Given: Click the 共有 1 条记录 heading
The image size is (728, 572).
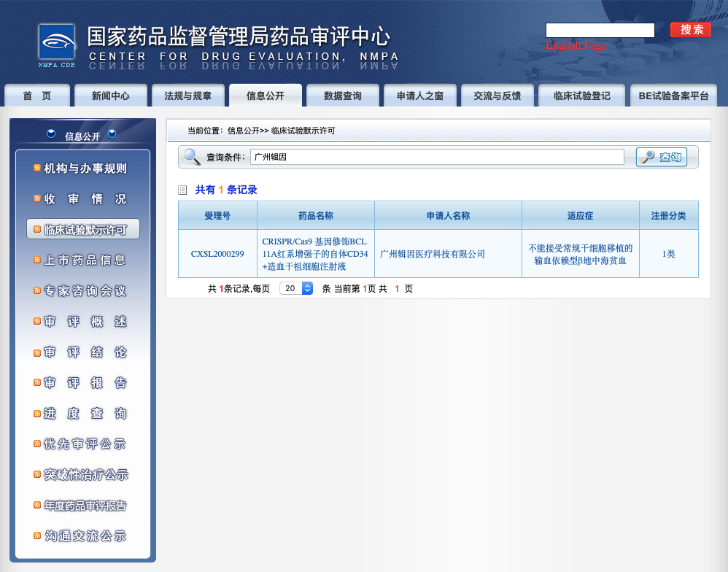Looking at the screenshot, I should click(226, 190).
